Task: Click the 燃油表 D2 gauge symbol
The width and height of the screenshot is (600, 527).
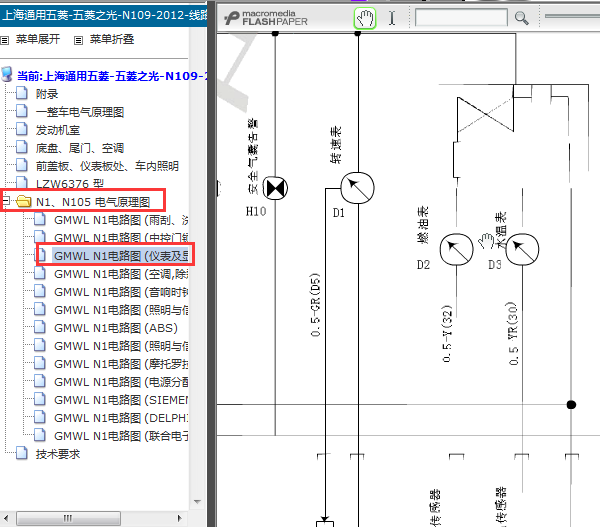Action: coord(457,250)
